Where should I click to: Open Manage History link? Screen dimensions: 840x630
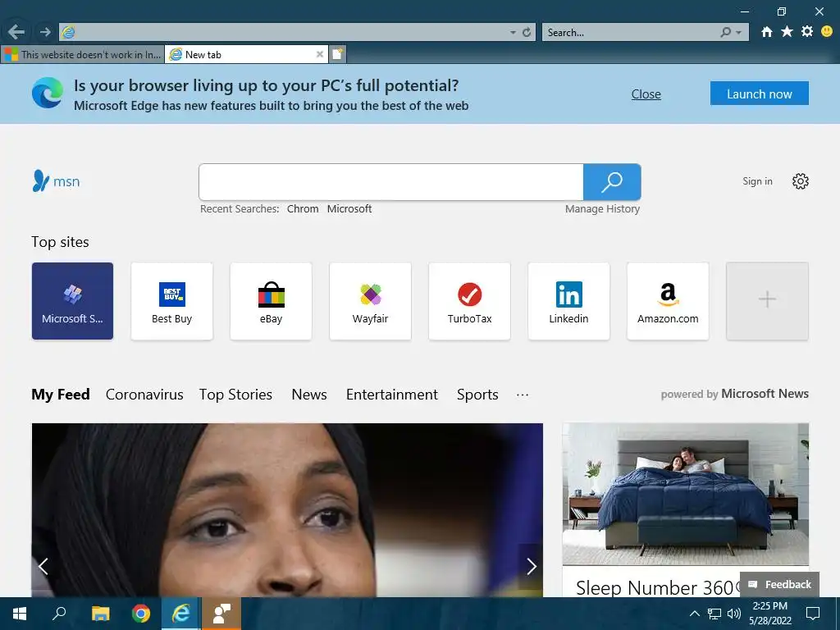pyautogui.click(x=602, y=209)
